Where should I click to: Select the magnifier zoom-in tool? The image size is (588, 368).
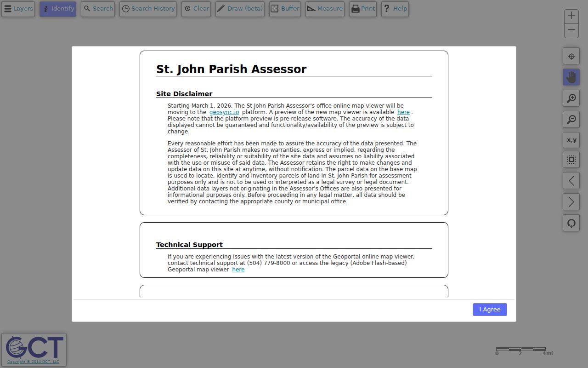[571, 98]
